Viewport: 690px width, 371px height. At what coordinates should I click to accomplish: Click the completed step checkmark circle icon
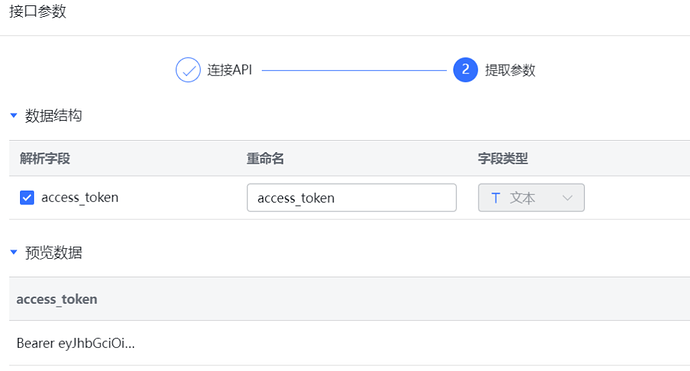(x=188, y=70)
